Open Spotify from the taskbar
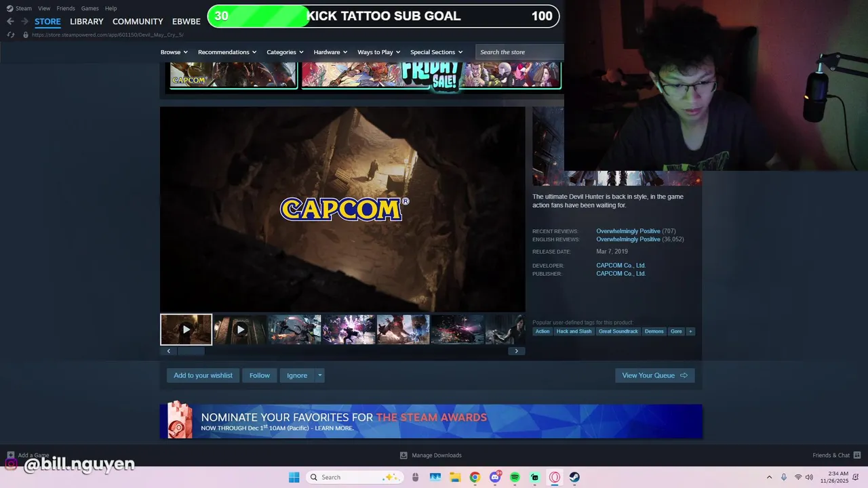The height and width of the screenshot is (488, 868). pos(515,477)
